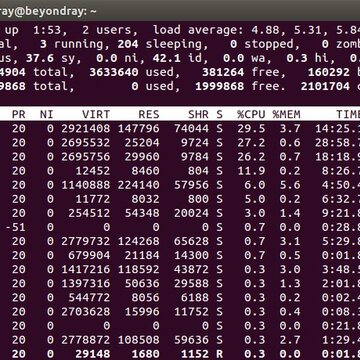The width and height of the screenshot is (360, 360).
Task: Click the RES column header
Action: click(149, 115)
